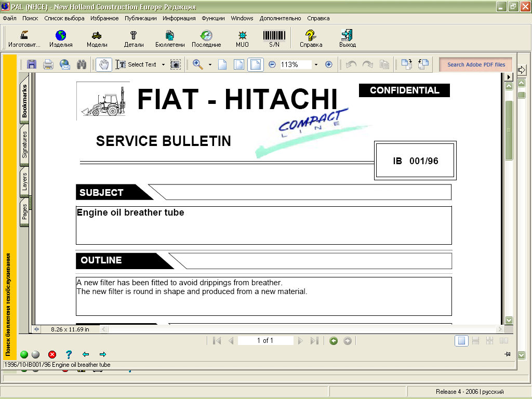The image size is (532, 399).
Task: Select the Hand tool
Action: click(x=104, y=64)
